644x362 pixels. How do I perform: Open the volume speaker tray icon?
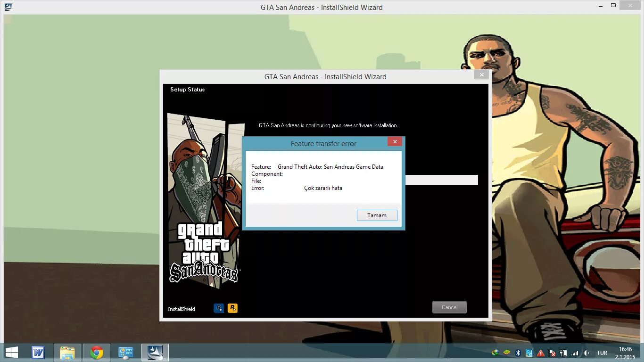point(586,353)
